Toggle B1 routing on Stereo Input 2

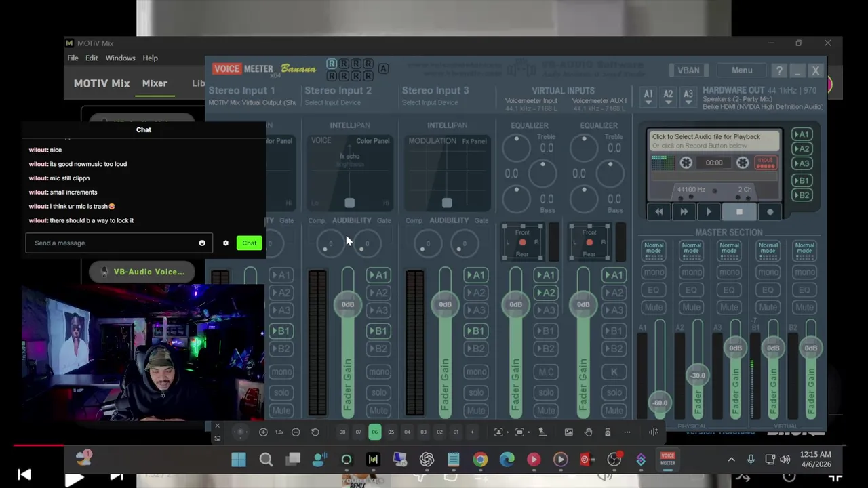378,331
